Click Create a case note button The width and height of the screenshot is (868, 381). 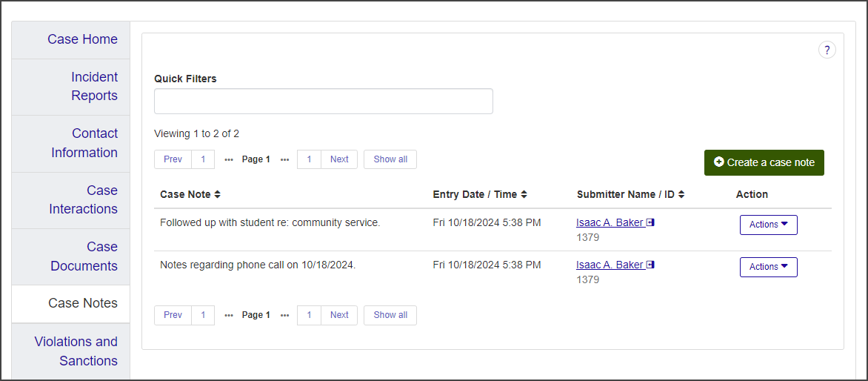tap(764, 162)
